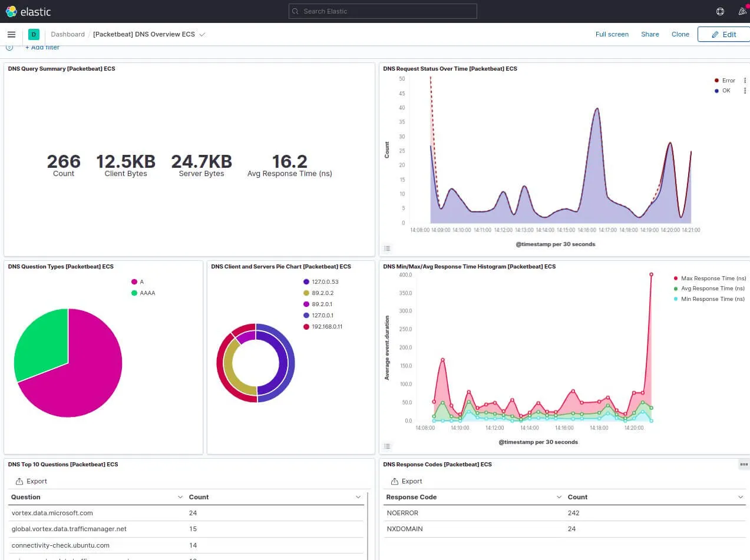Open DNS Response Codes panel options menu

[x=744, y=465]
